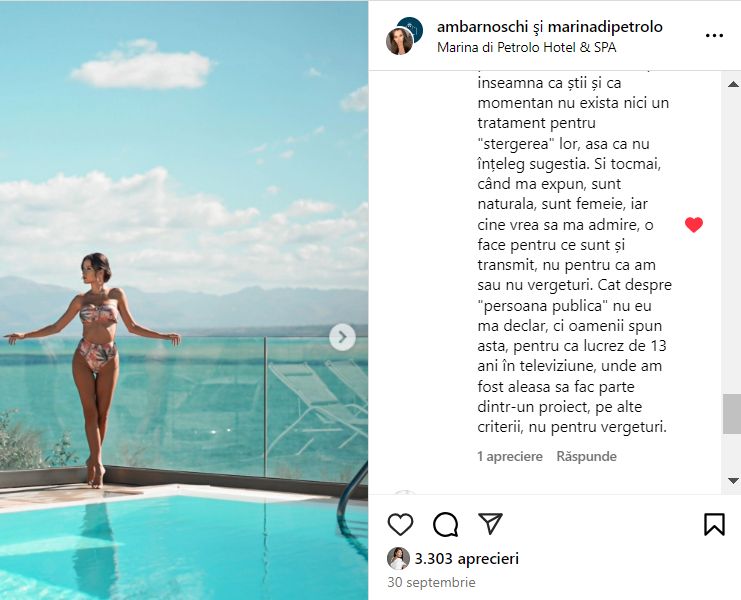741x600 pixels.
Task: Click Răspunde to reply to the comment
Action: (x=586, y=456)
